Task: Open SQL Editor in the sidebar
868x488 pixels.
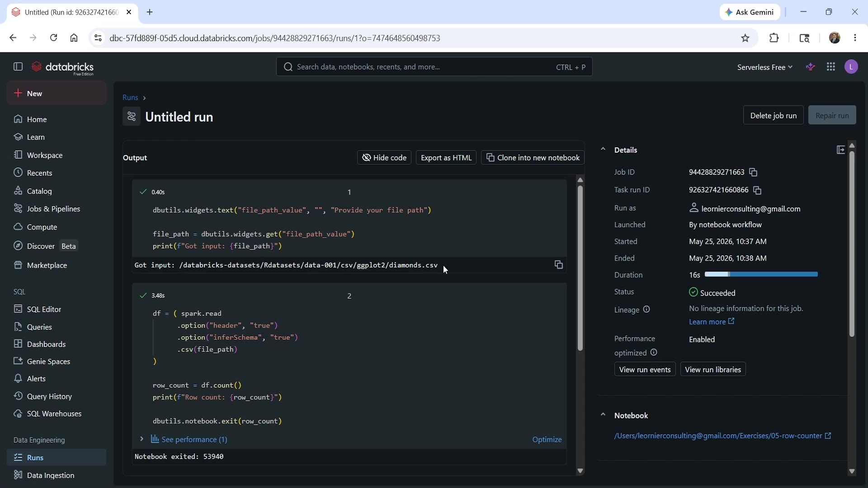Action: 57,309
